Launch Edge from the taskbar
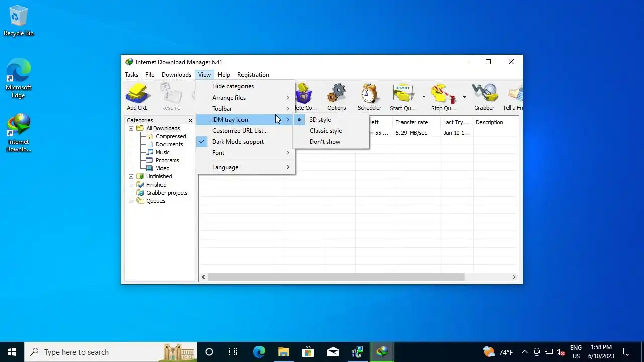The width and height of the screenshot is (644, 362). click(259, 352)
